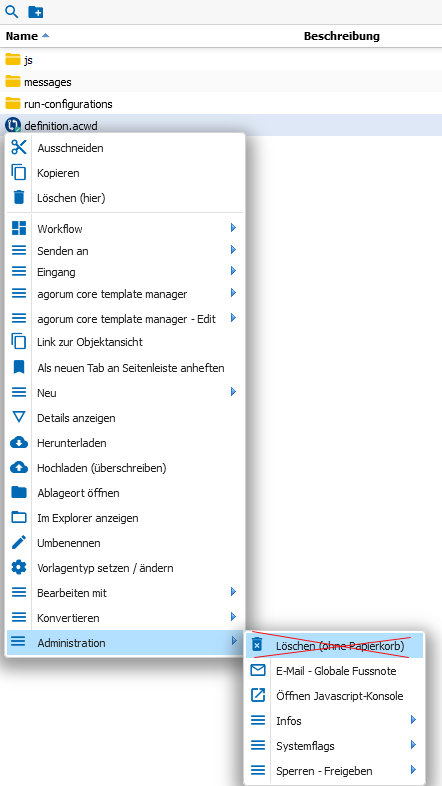
Task: Click the Beschreibung column header
Action: point(342,36)
